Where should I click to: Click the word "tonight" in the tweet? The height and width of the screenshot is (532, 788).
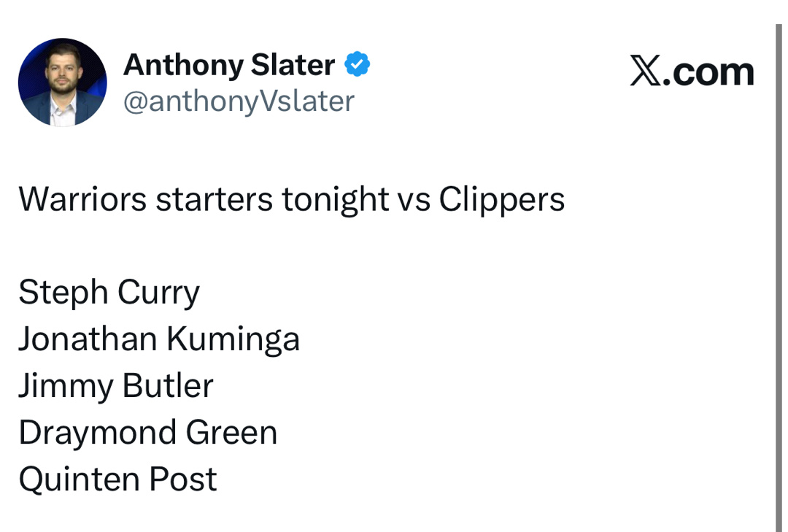(335, 199)
